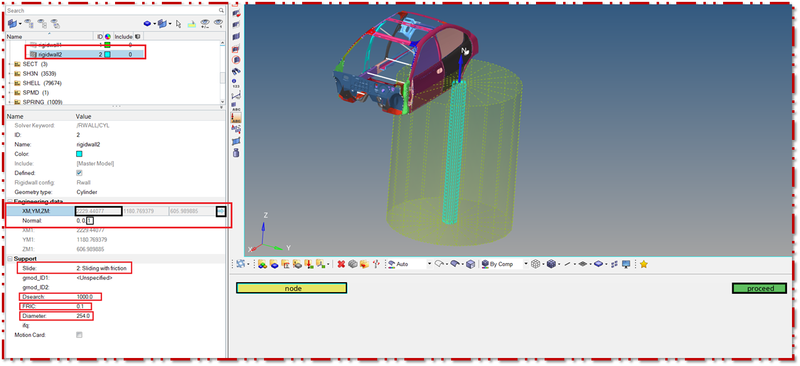This screenshot has height=366, width=800.
Task: Click the 123 numbering icon in vertical toolbar
Action: [x=236, y=83]
